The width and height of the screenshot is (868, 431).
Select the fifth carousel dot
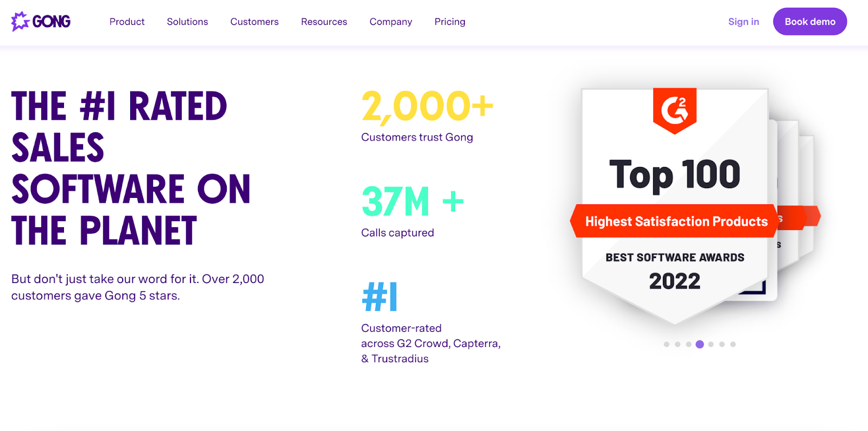click(711, 344)
